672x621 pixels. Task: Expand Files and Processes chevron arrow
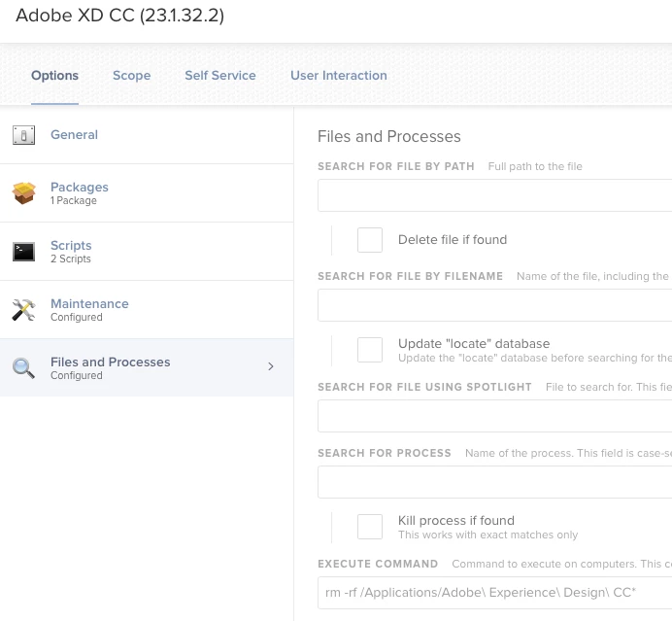tap(270, 366)
